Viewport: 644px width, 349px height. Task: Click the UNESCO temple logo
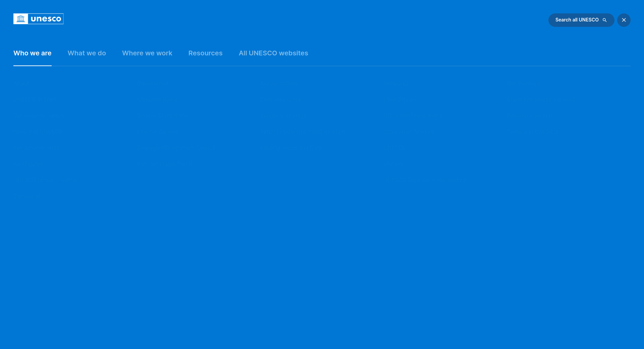[21, 19]
